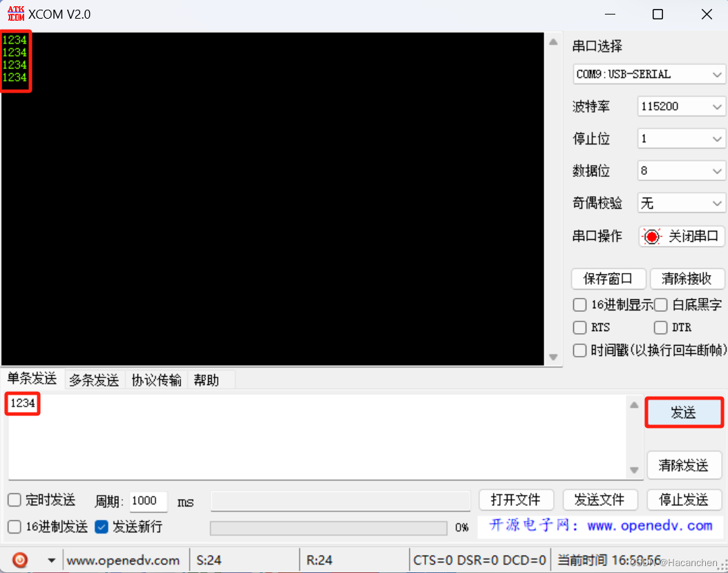Open the COM9:USB-SERIAL port dropdown
The image size is (728, 573).
(648, 74)
